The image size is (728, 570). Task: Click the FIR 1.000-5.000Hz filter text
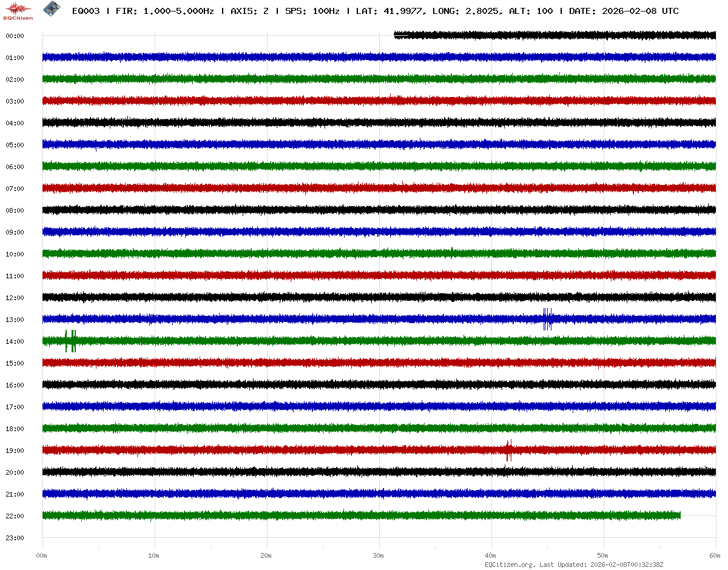coord(164,11)
